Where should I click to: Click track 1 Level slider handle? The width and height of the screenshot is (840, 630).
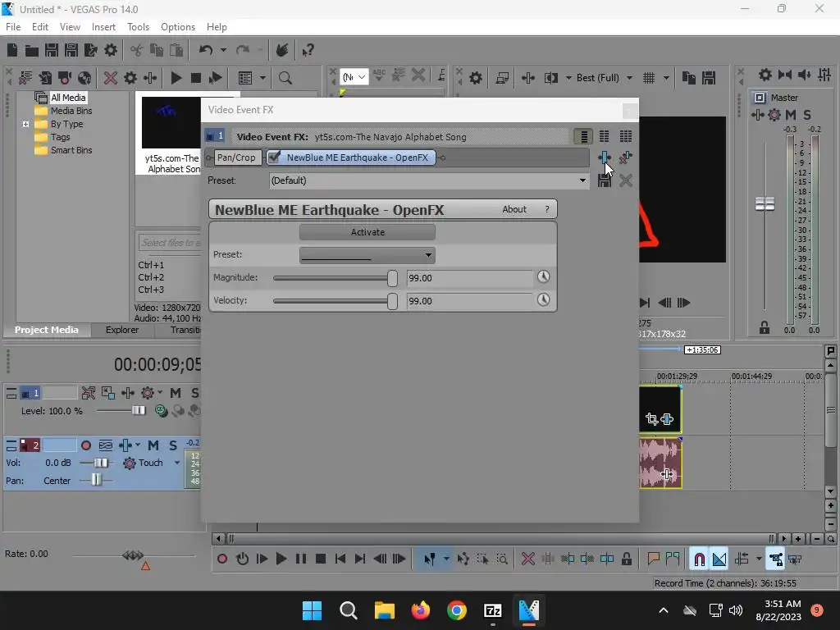pyautogui.click(x=139, y=410)
